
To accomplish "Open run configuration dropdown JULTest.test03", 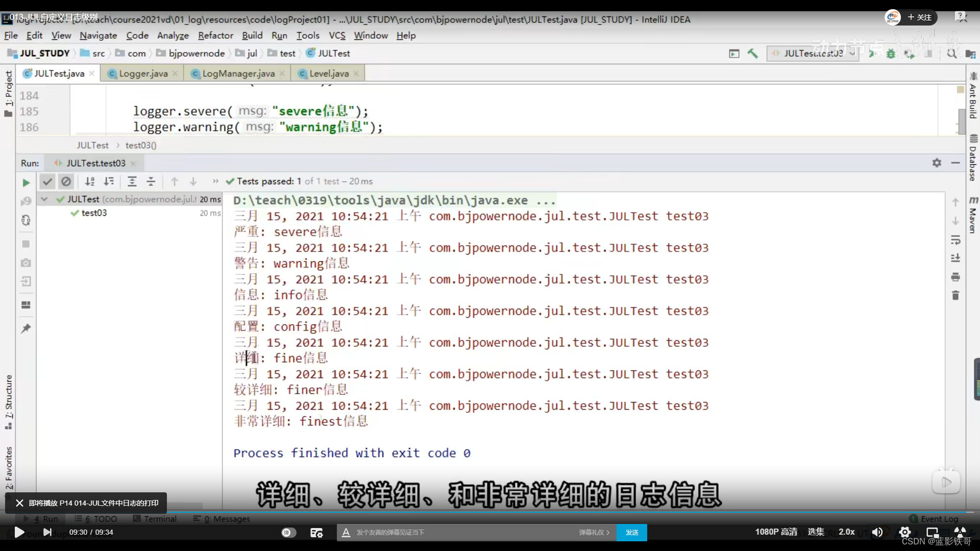I will pos(813,54).
